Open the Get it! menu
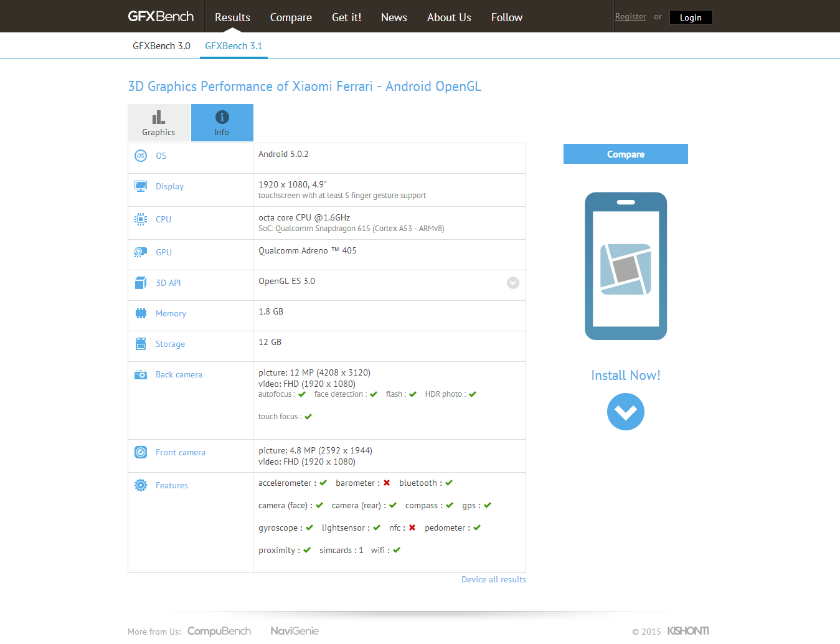Image resolution: width=840 pixels, height=644 pixels. (x=346, y=17)
